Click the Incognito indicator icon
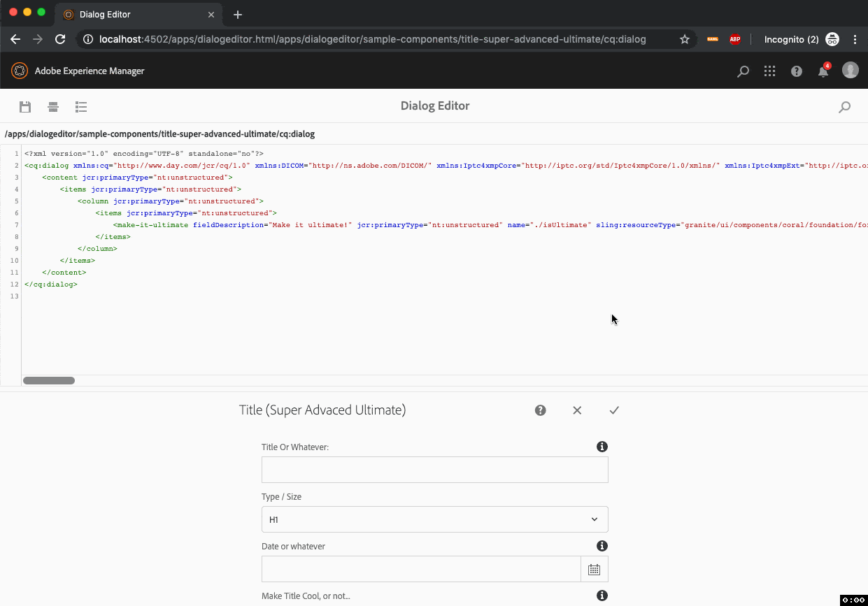868x606 pixels. [832, 39]
